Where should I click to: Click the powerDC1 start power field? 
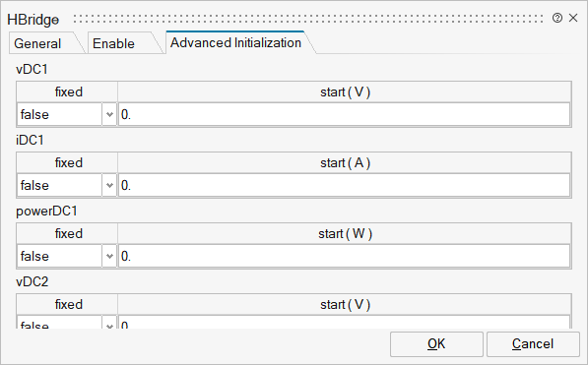[345, 256]
